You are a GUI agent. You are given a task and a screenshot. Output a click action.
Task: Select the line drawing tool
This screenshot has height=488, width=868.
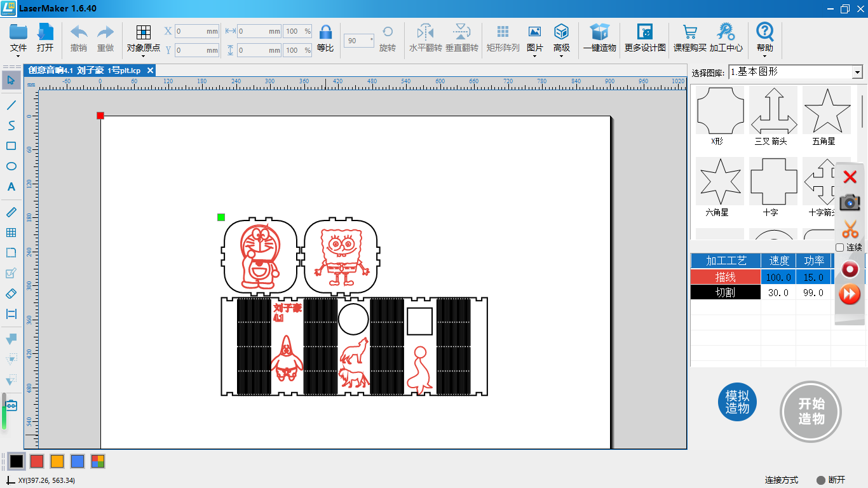[11, 105]
